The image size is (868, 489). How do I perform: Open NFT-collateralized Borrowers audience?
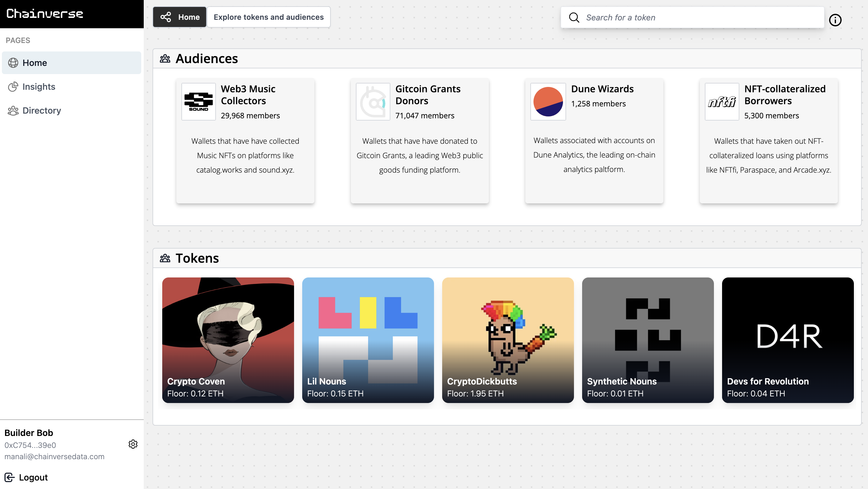[x=769, y=141]
